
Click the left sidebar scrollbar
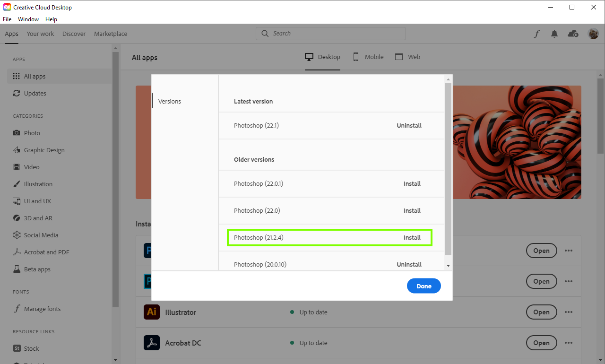[x=115, y=180]
